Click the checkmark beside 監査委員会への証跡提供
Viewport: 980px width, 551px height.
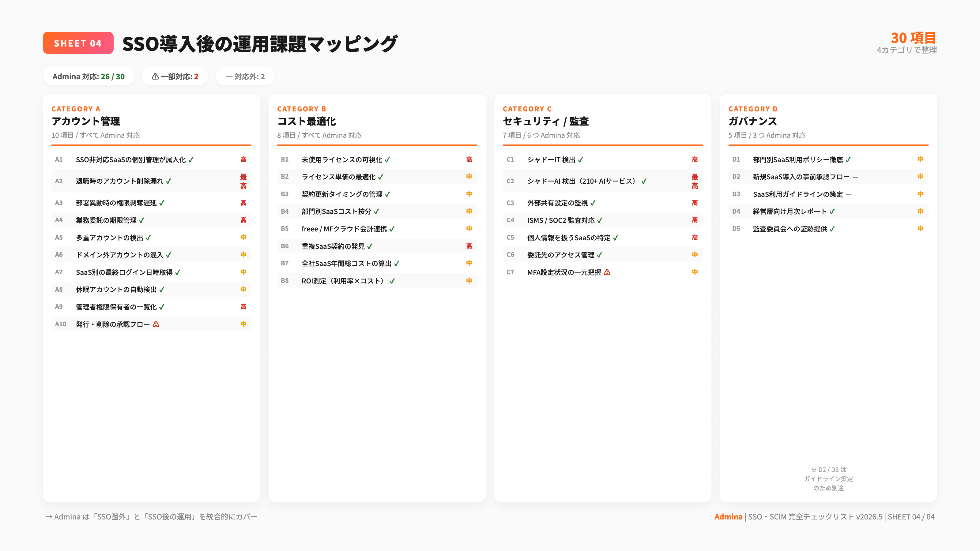pyautogui.click(x=832, y=229)
